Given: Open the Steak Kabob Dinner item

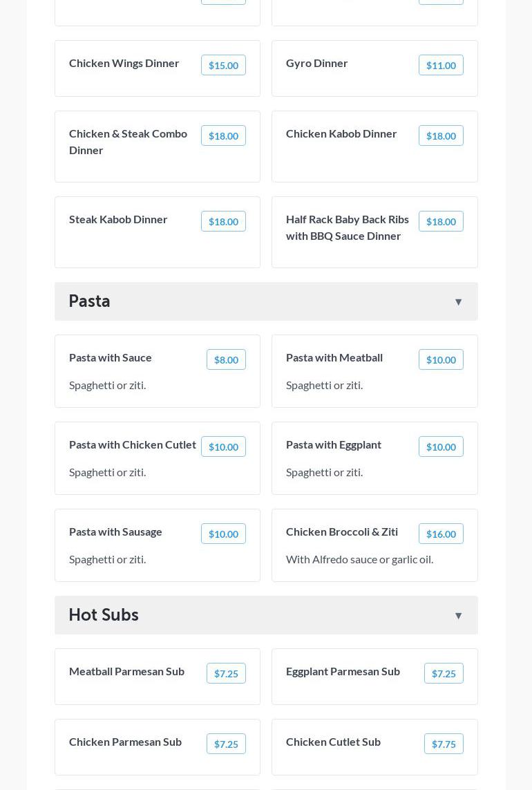Looking at the screenshot, I should (118, 219).
